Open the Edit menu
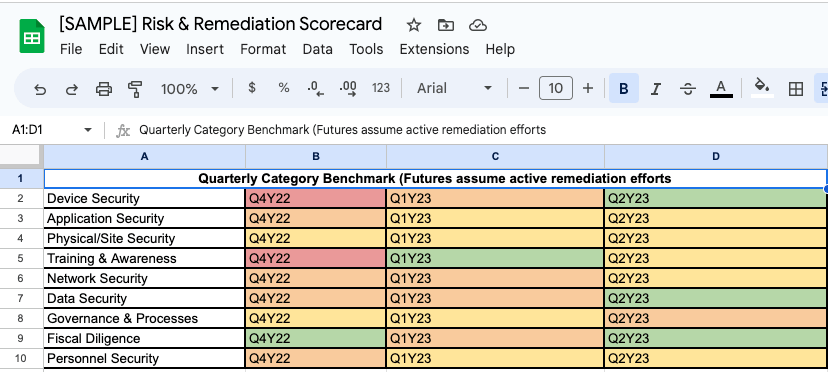 point(111,49)
